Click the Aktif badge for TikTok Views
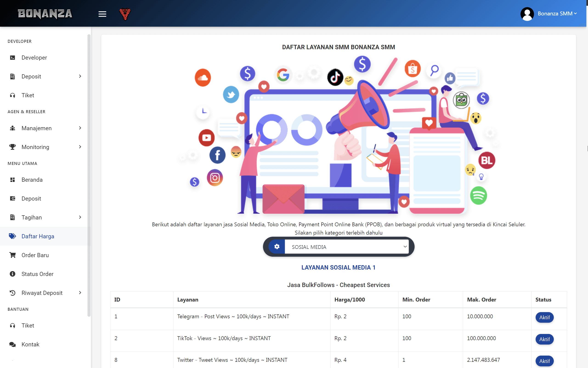588x368 pixels. [545, 339]
